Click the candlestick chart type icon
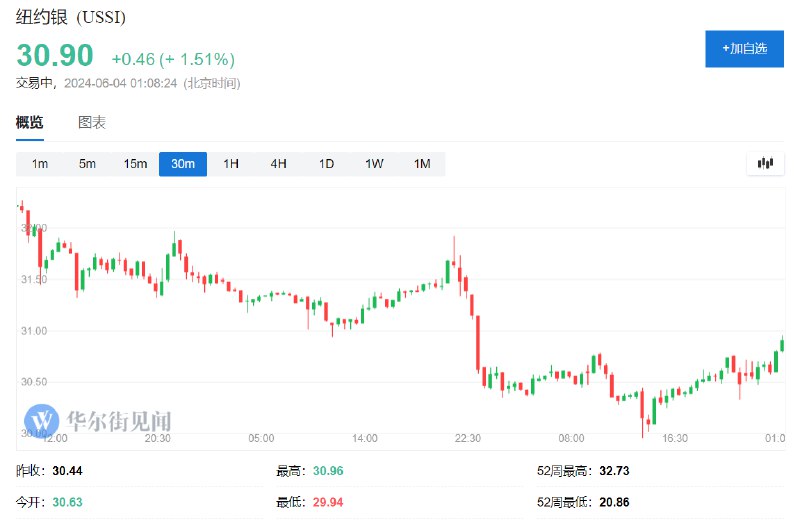Viewport: 800px width, 526px height. click(765, 164)
